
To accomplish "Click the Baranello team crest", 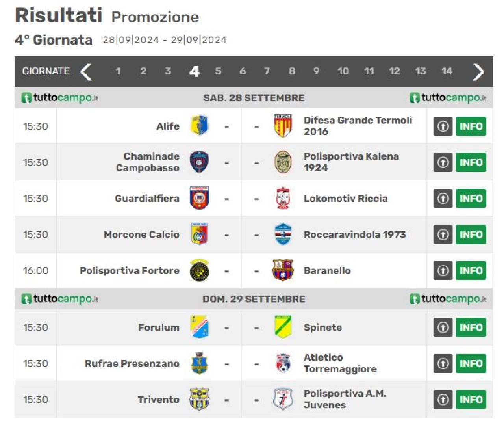I will pos(283,270).
